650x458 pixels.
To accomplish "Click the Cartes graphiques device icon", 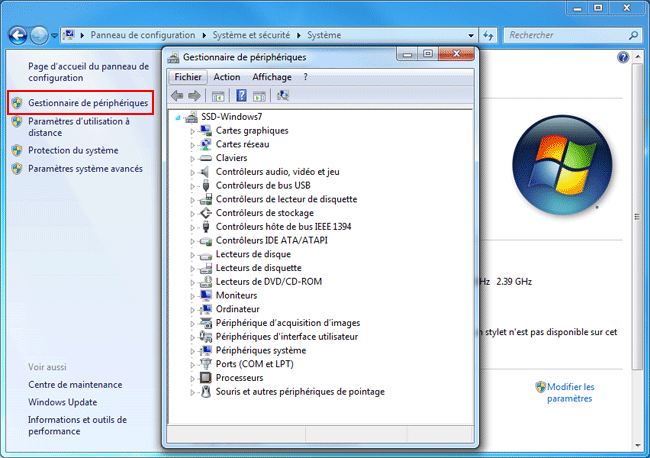I will pyautogui.click(x=206, y=130).
